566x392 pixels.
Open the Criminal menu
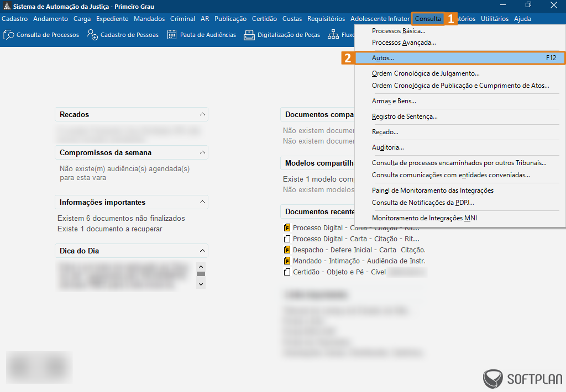coord(182,19)
